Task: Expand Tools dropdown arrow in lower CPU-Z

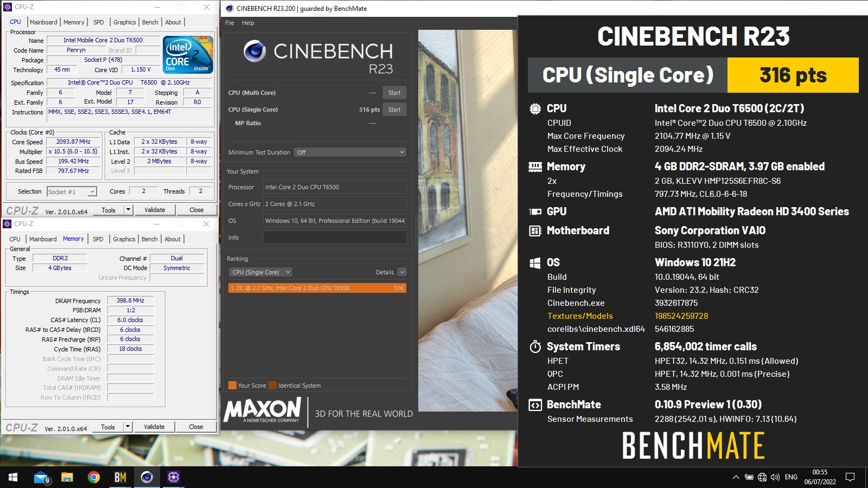Action: point(128,427)
